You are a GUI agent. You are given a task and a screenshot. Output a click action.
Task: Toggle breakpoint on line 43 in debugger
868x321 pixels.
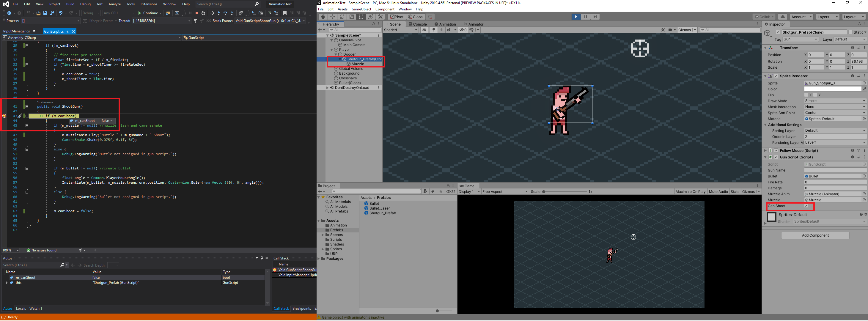coord(4,116)
